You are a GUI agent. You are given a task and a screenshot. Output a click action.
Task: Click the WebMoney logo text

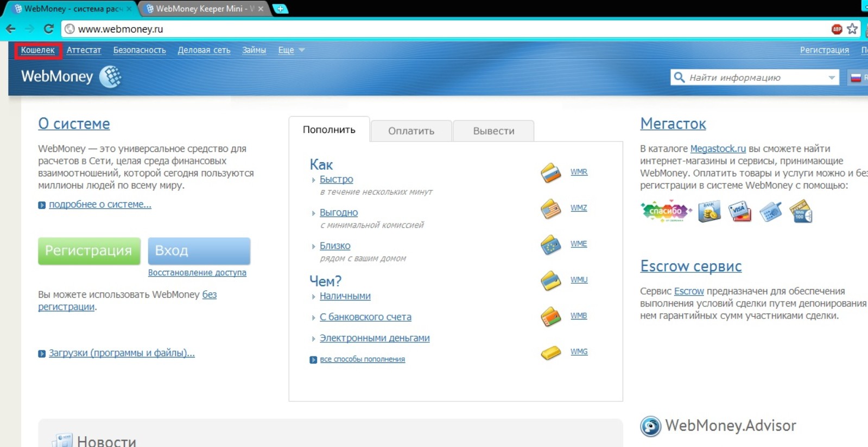click(57, 76)
